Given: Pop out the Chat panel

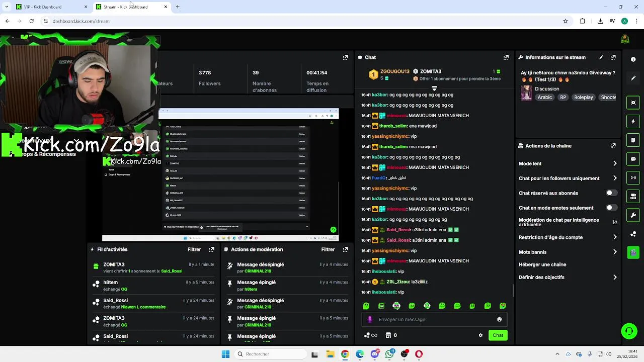Looking at the screenshot, I should (506, 57).
